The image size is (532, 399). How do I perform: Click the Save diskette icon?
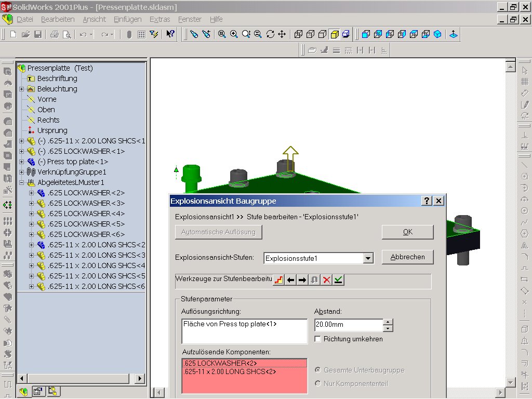click(38, 34)
